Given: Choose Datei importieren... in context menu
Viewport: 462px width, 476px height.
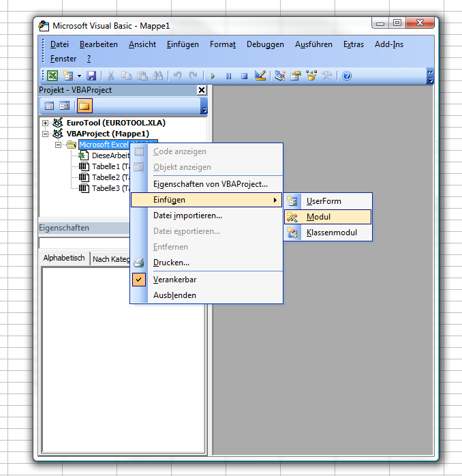Looking at the screenshot, I should 206,215.
